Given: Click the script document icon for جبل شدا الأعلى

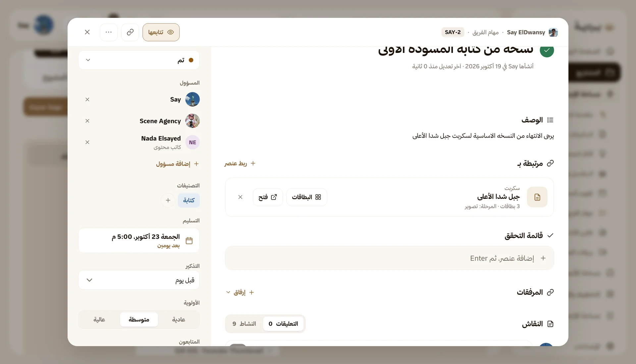Looking at the screenshot, I should pos(537,197).
